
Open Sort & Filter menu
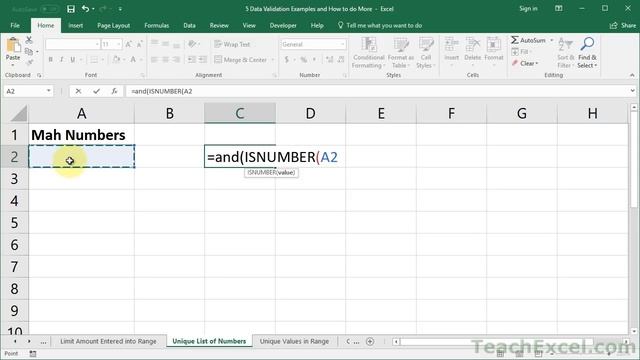pyautogui.click(x=566, y=53)
